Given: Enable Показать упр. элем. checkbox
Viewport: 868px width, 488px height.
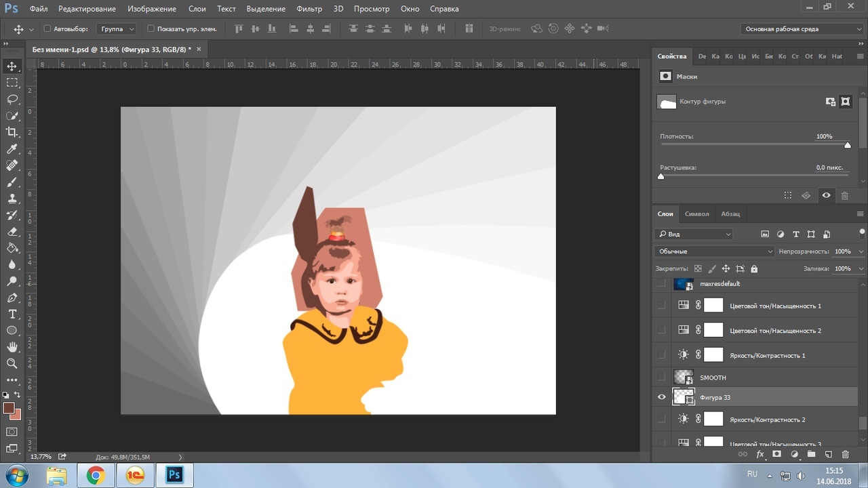Looking at the screenshot, I should click(151, 29).
